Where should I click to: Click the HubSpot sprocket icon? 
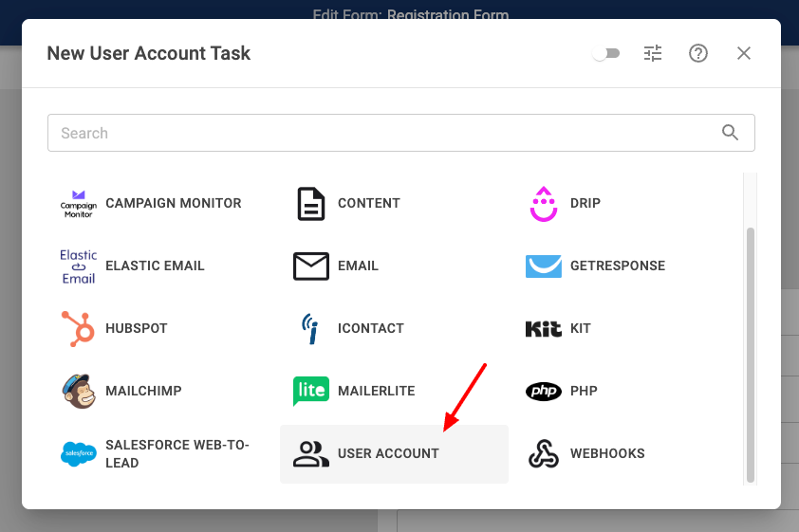coord(78,328)
